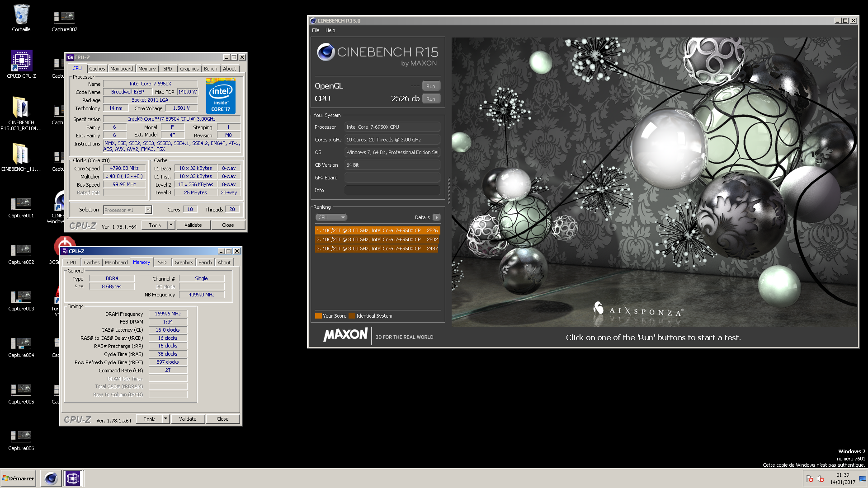Switch to Caches tab in top CPU-Z
The height and width of the screenshot is (488, 868).
[x=97, y=69]
